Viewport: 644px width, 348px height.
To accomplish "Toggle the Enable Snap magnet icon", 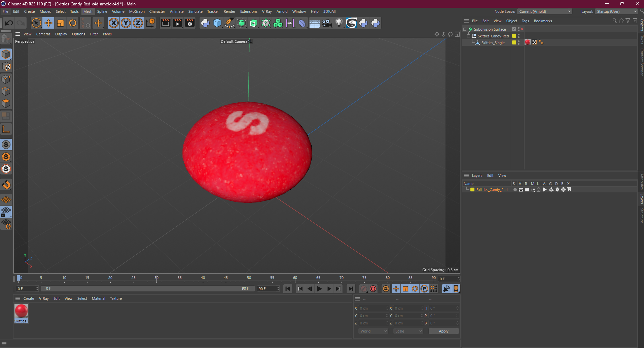I will [6, 185].
